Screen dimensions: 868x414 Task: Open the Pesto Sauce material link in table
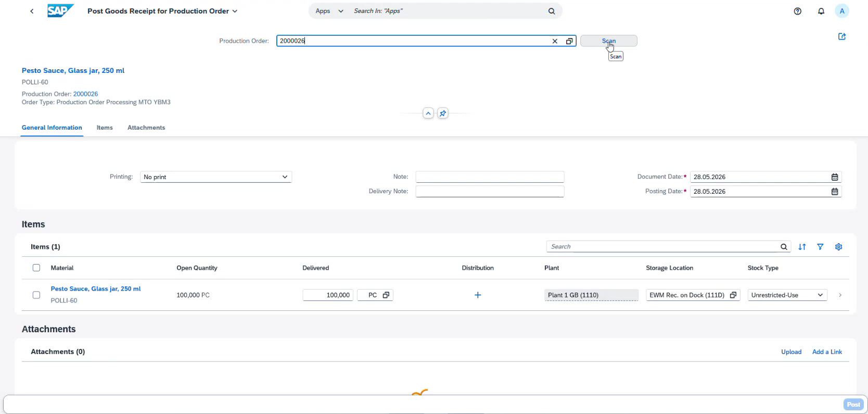tap(96, 289)
